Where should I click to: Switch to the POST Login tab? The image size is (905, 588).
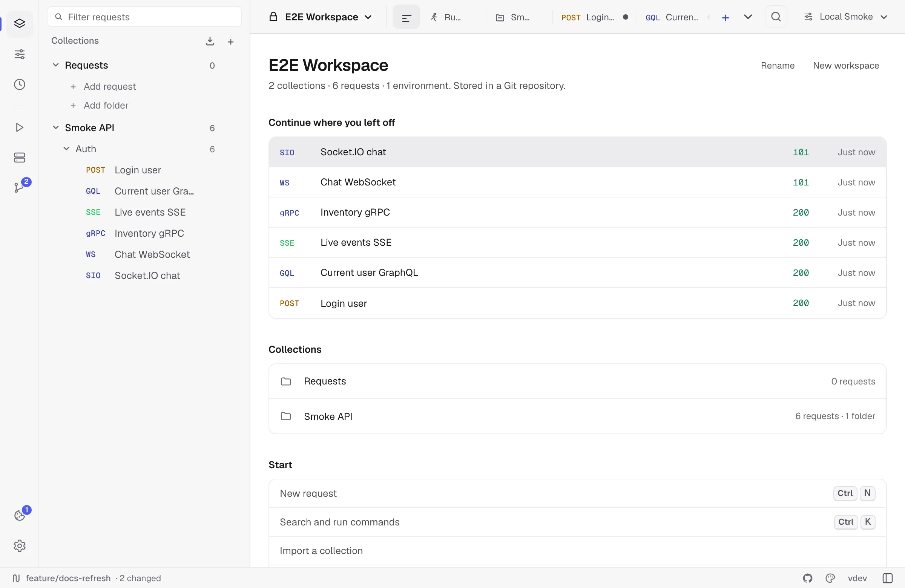pos(594,17)
